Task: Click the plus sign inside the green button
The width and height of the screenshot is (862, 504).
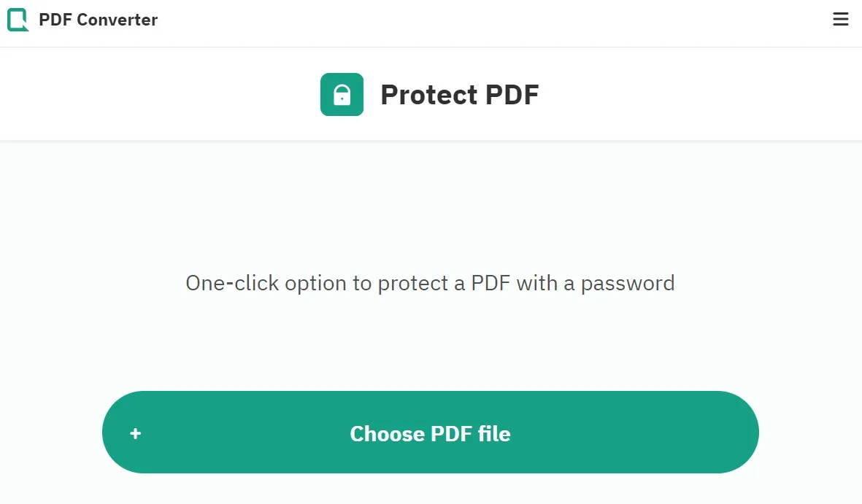Action: [135, 433]
